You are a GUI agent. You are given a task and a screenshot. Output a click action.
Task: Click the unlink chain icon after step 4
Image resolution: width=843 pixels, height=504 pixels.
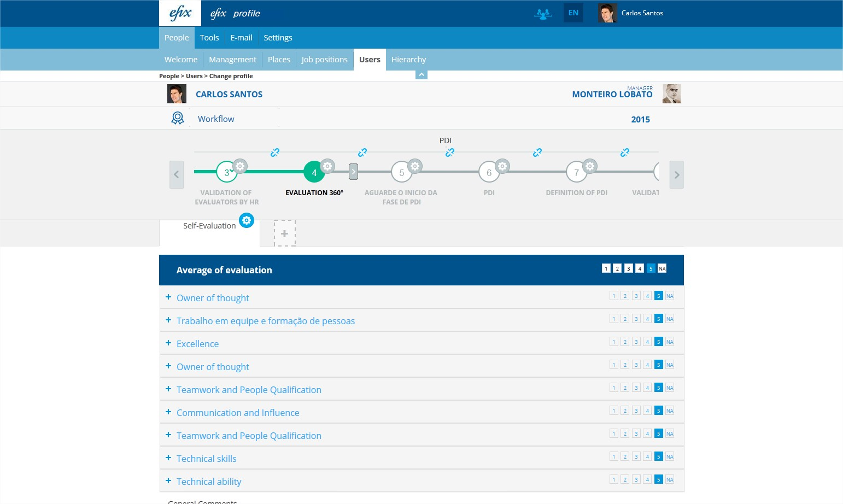[362, 153]
